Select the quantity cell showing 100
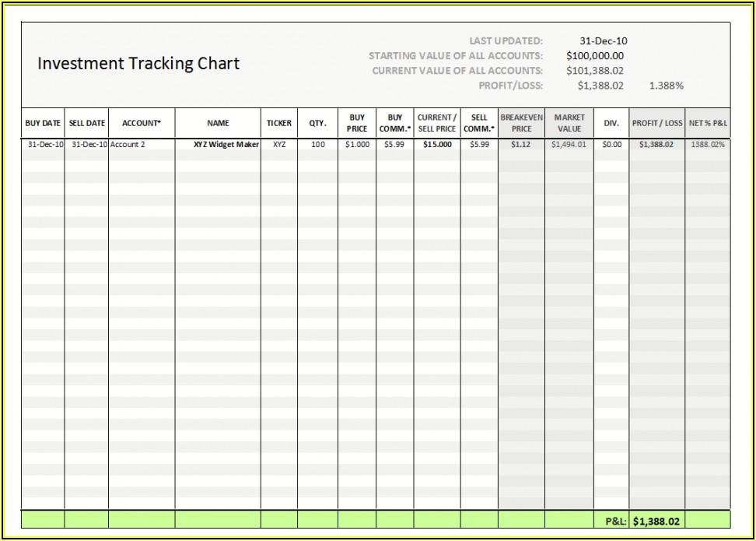 (x=317, y=145)
